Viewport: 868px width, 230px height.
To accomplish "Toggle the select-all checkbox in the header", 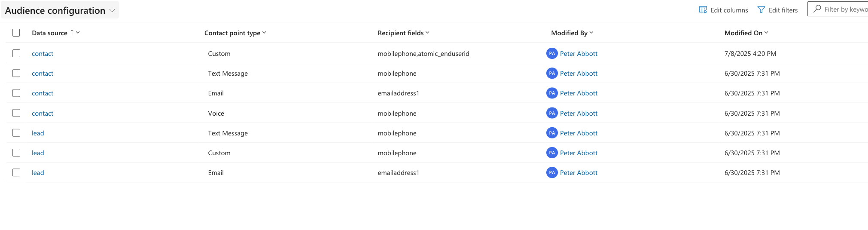I will (16, 33).
